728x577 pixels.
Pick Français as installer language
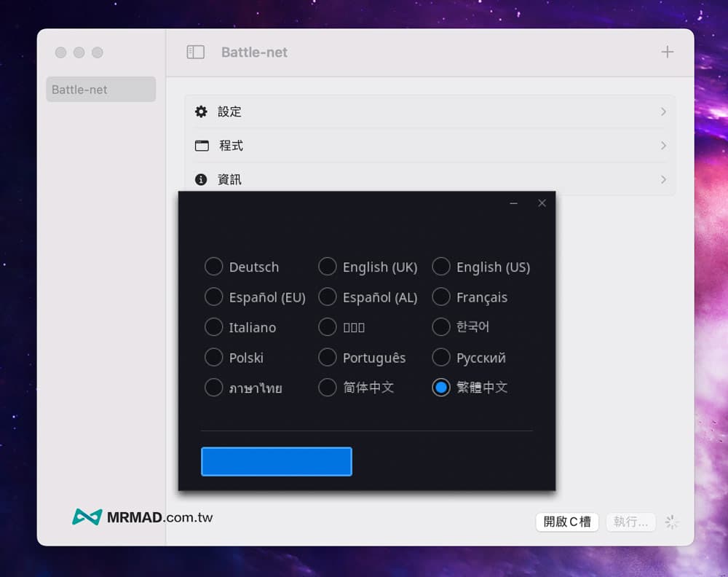(x=441, y=297)
